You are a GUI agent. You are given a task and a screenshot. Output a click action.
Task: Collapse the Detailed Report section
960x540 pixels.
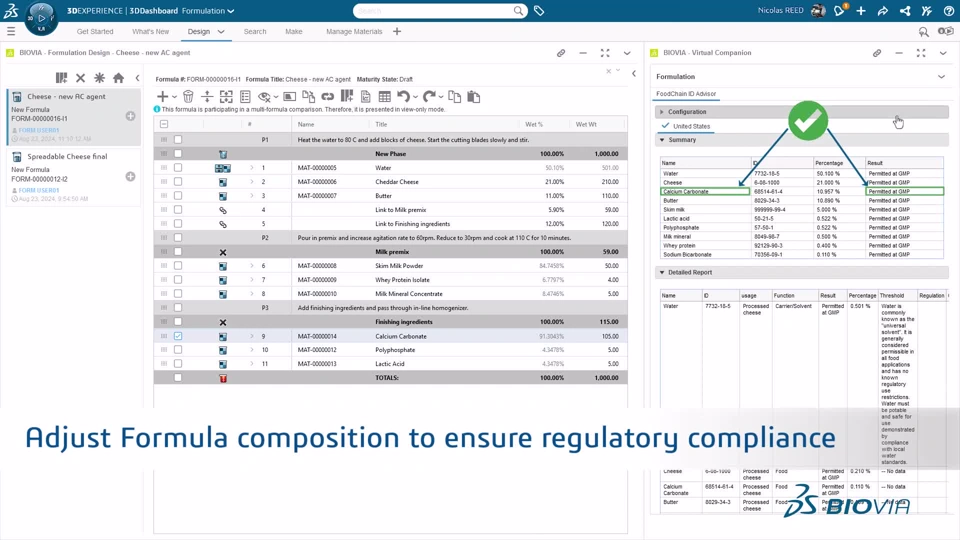click(662, 272)
